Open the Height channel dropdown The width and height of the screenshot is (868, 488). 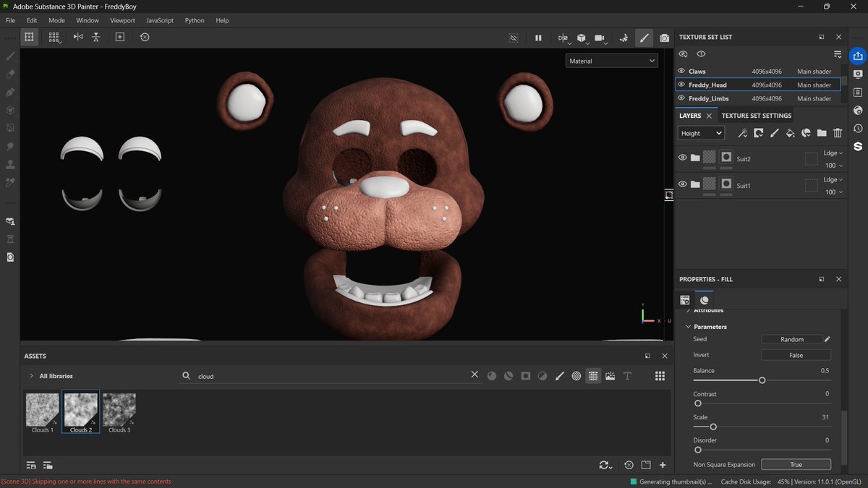coord(701,133)
